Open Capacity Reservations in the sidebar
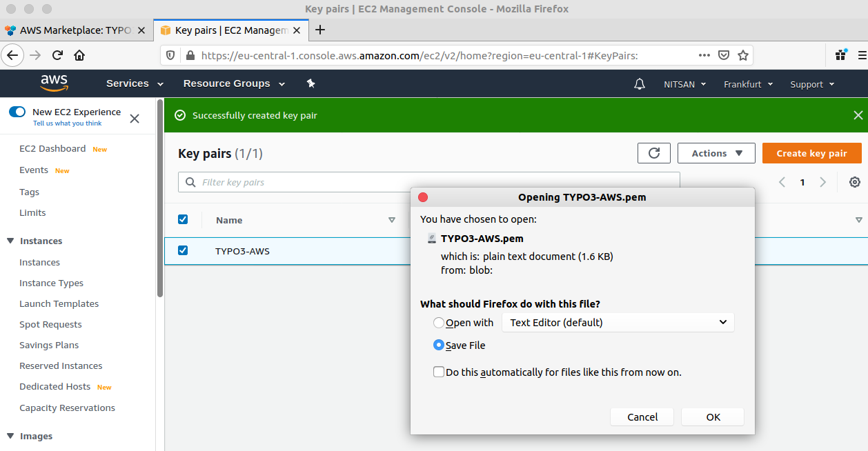868x451 pixels. coord(67,408)
